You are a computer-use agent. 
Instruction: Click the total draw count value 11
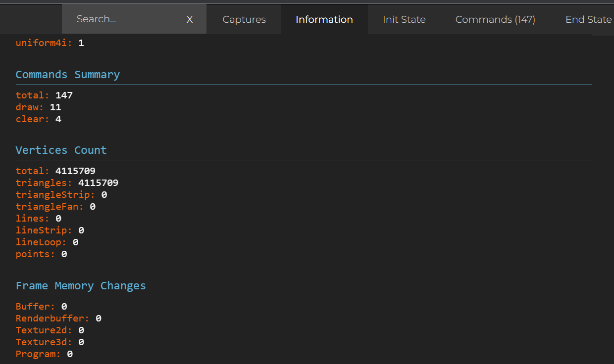[55, 107]
